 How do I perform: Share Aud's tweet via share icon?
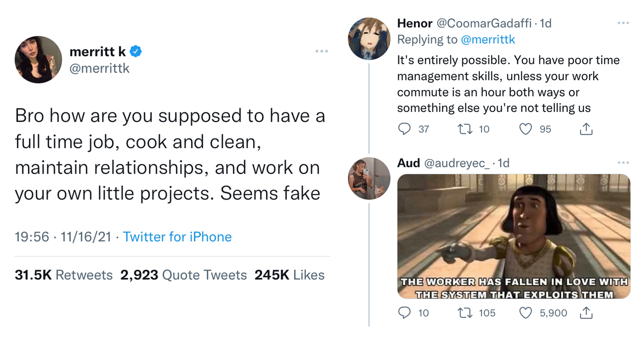[586, 313]
